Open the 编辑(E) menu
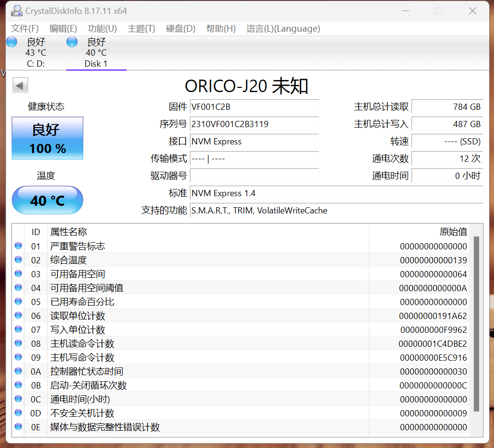This screenshot has width=494, height=448. coord(63,29)
